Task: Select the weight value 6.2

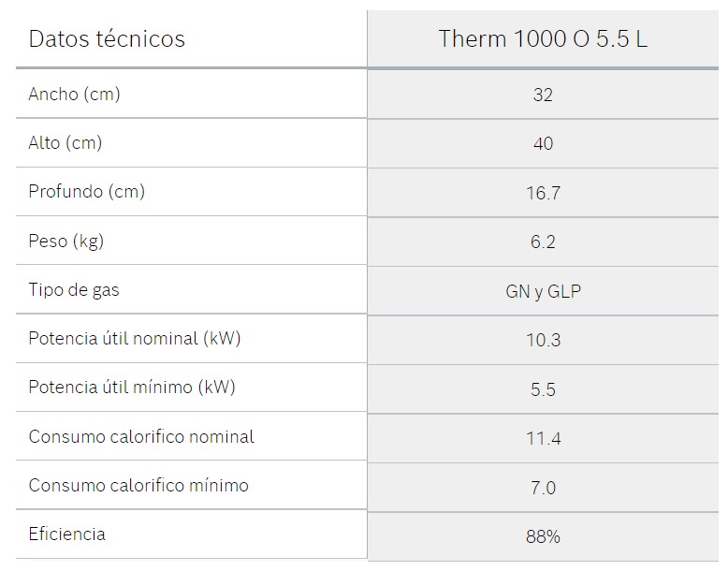Action: tap(543, 242)
